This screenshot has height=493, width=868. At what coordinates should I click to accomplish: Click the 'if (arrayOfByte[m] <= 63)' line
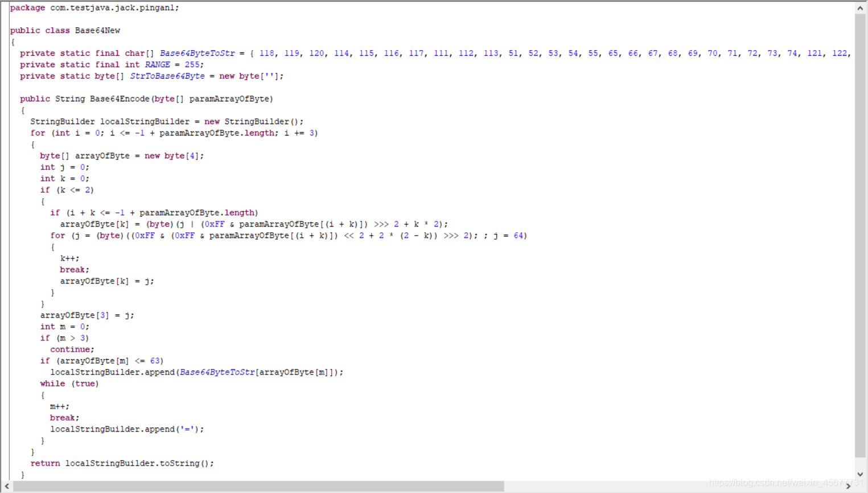(x=101, y=361)
